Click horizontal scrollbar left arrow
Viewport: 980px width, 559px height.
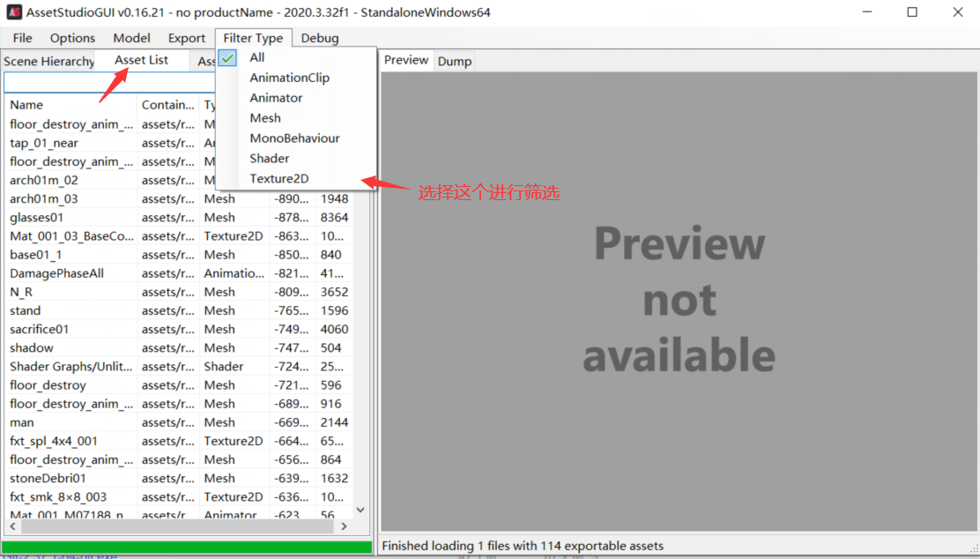[12, 526]
